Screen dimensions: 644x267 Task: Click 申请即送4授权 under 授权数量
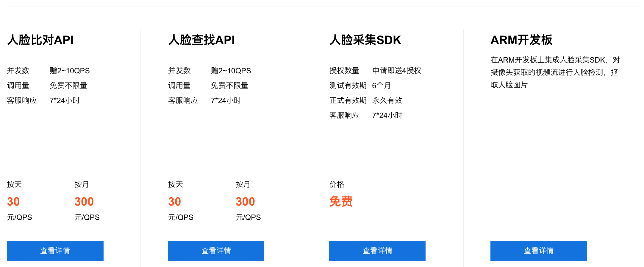click(397, 71)
